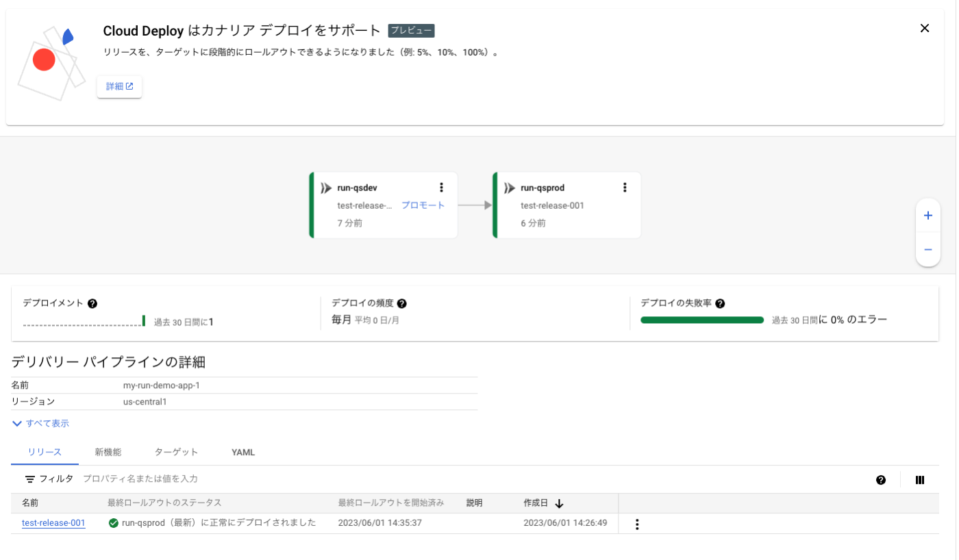959x560 pixels.
Task: Sort by 作成日 column arrow
Action: click(559, 503)
